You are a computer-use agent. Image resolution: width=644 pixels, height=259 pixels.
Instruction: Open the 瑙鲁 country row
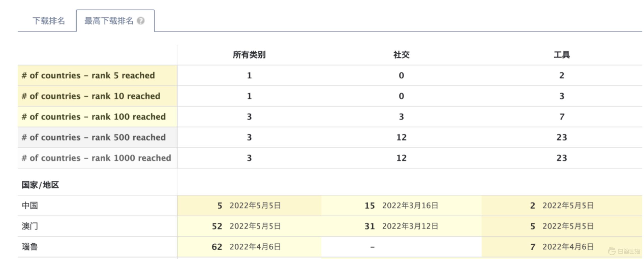click(30, 247)
